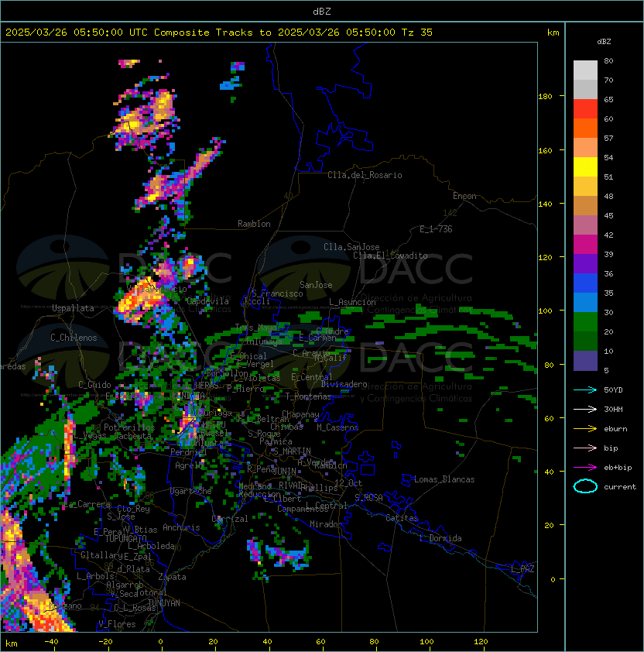Screen dimensions: 644x652
Task: Click the 'Divisadero' map label
Action: tap(344, 384)
